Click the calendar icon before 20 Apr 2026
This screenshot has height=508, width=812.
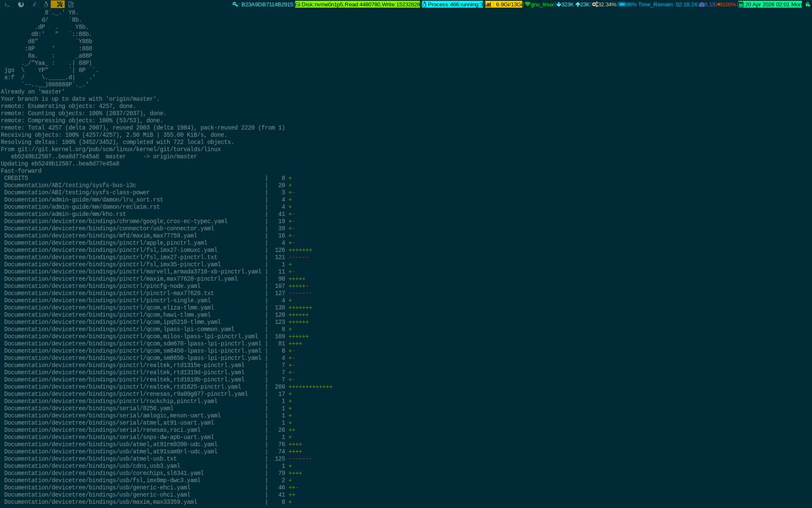click(742, 4)
